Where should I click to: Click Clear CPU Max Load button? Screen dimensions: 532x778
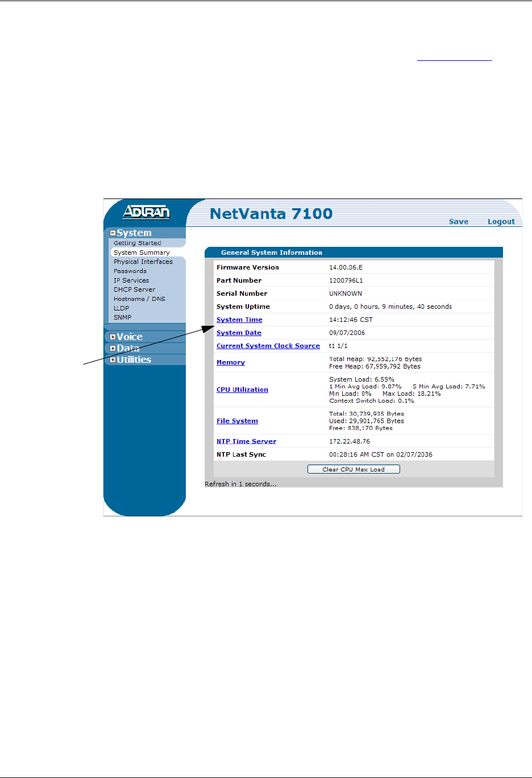click(x=354, y=469)
